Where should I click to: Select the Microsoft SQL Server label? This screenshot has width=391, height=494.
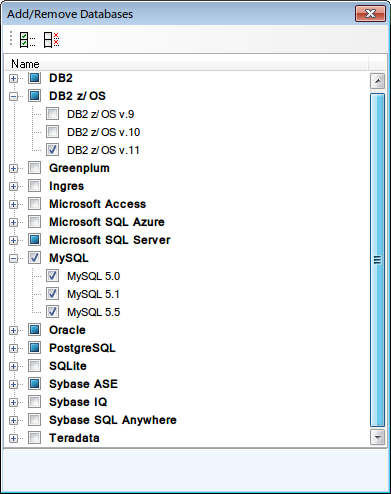pyautogui.click(x=110, y=240)
